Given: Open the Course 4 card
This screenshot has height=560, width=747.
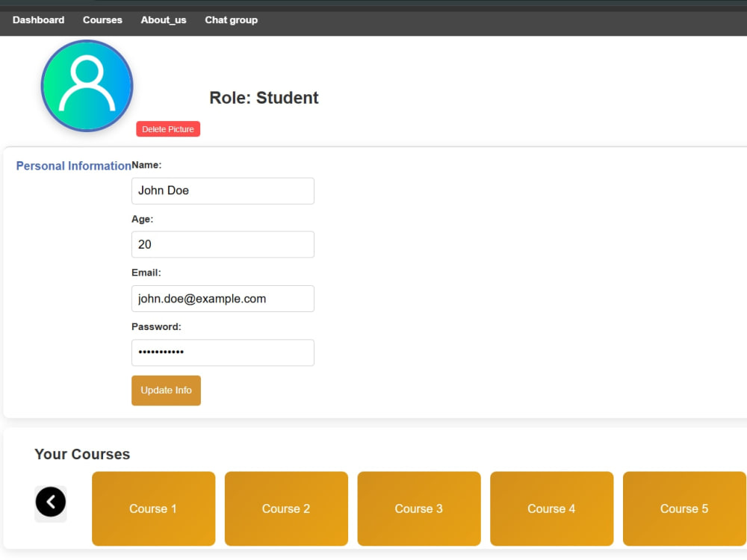Looking at the screenshot, I should pyautogui.click(x=552, y=508).
